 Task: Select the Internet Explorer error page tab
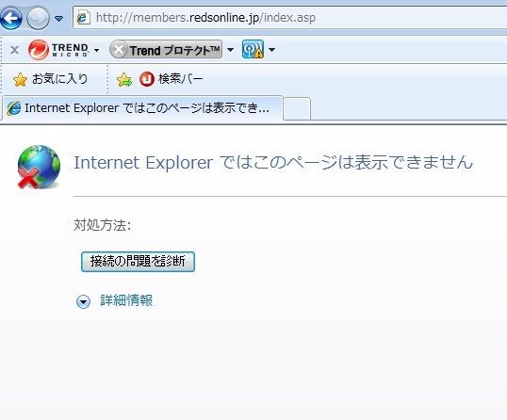tap(142, 108)
